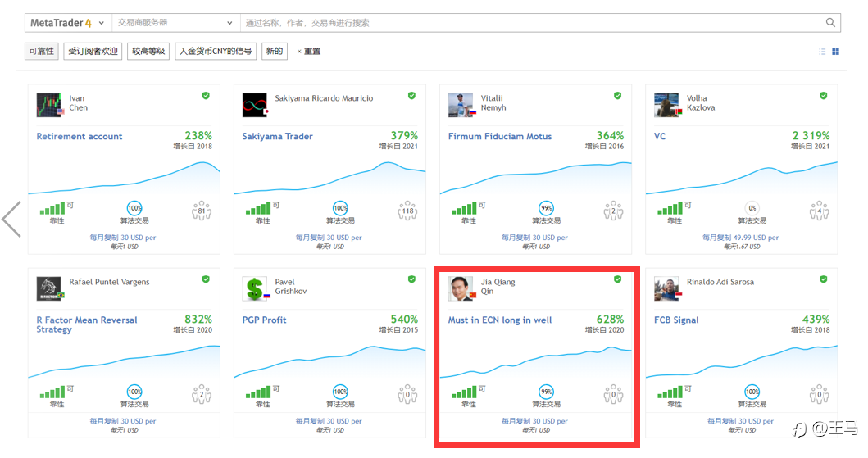Reset filters with 重置
Image resolution: width=868 pixels, height=458 pixels.
(x=309, y=51)
